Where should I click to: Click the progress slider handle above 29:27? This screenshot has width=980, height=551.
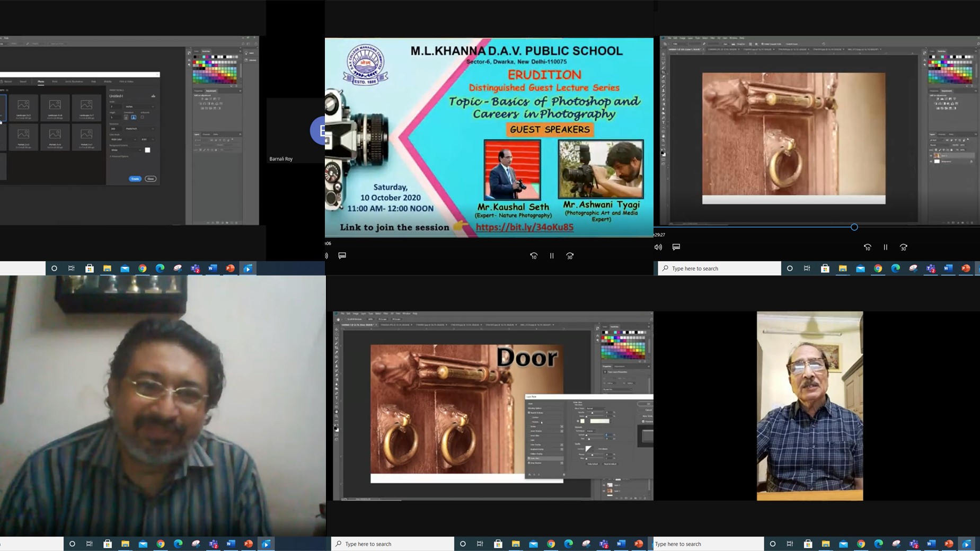point(854,227)
